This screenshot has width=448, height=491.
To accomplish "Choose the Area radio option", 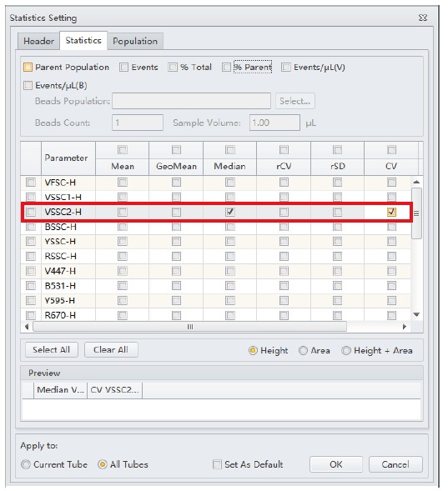I will tap(303, 350).
